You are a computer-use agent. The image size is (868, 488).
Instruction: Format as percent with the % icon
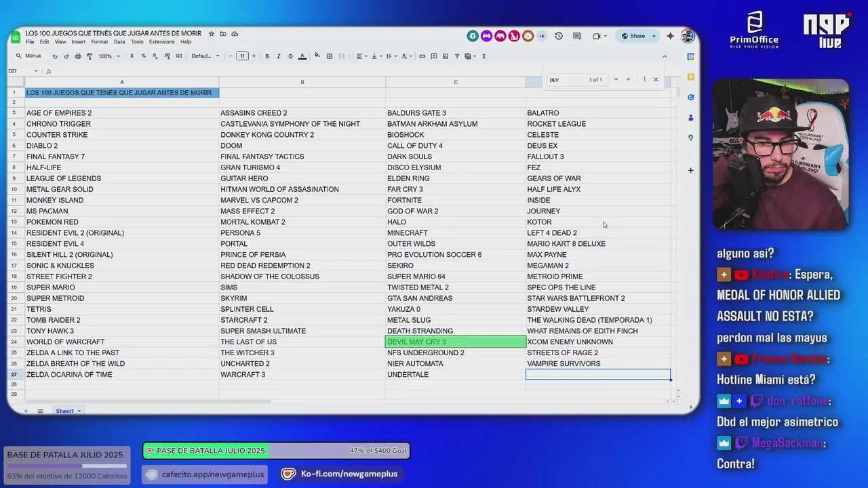tap(143, 56)
